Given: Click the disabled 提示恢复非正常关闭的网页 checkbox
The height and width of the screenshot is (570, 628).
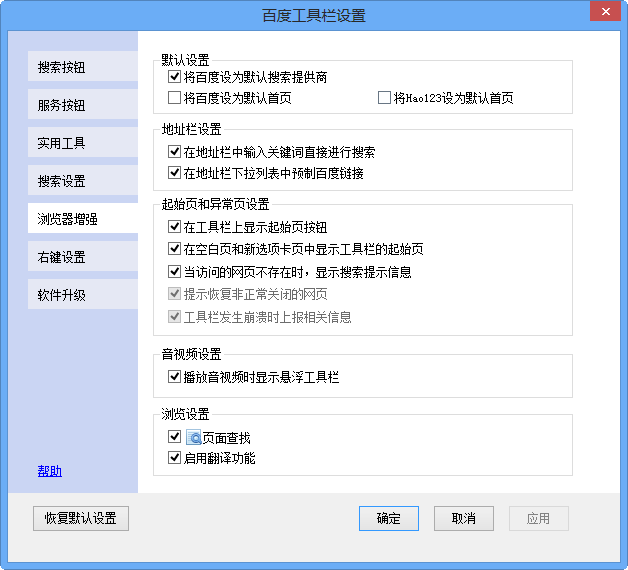Looking at the screenshot, I should [174, 294].
